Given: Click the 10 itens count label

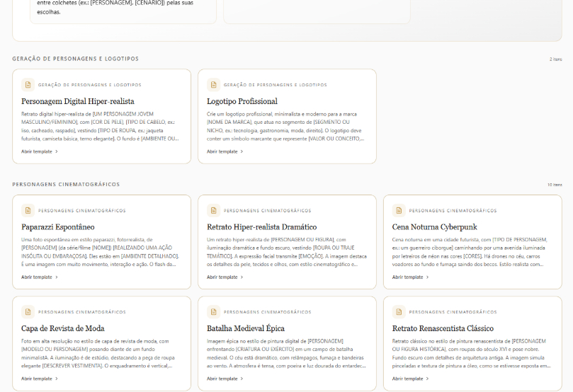Looking at the screenshot, I should pos(555,185).
